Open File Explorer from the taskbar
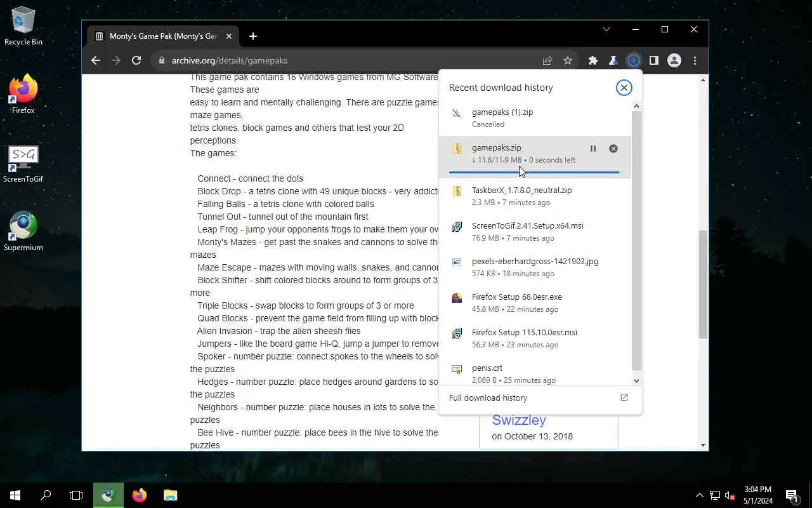The width and height of the screenshot is (812, 508). point(170,495)
